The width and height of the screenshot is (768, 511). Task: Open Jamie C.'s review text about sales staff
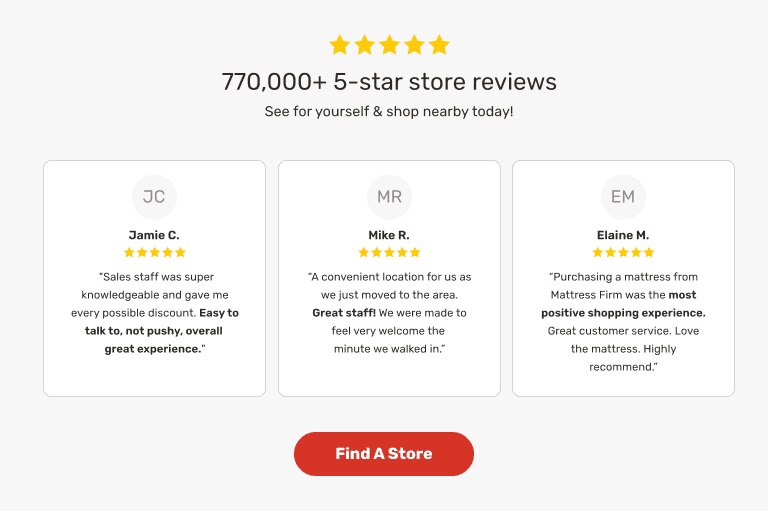point(154,295)
